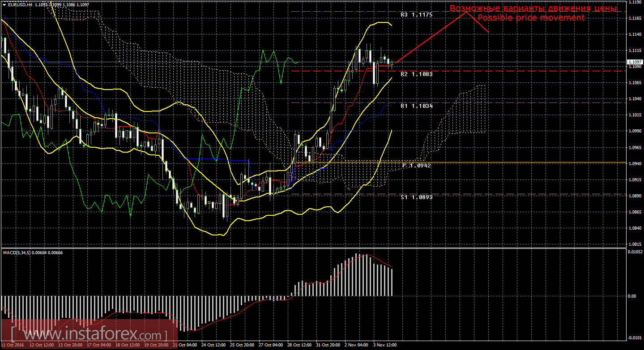
Task: Click the 31 Oct 20:00 time label
Action: click(328, 346)
